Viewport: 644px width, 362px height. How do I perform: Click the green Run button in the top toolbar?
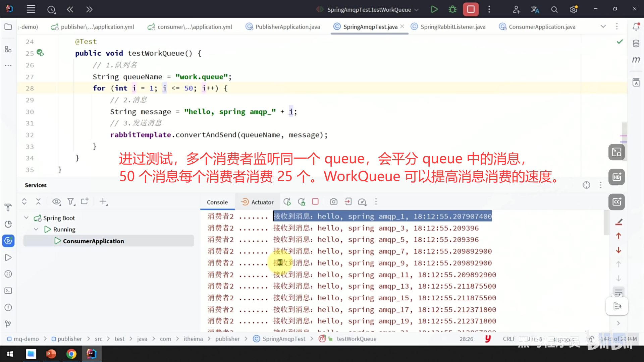(434, 9)
